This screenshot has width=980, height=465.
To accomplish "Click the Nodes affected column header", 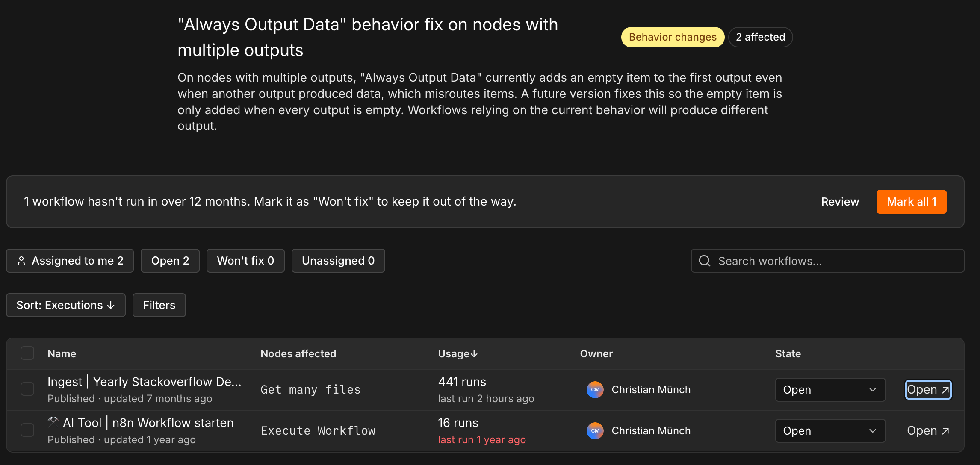I will 298,354.
